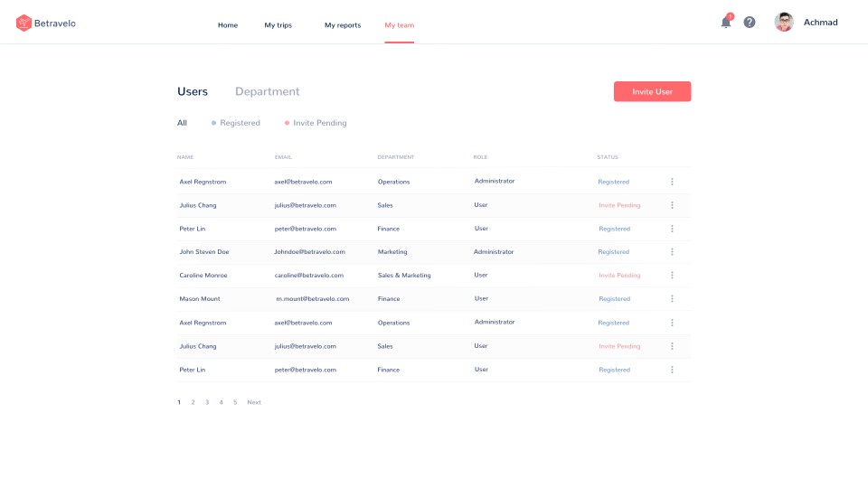The width and height of the screenshot is (868, 488).
Task: Open the help question mark icon
Action: tap(749, 22)
